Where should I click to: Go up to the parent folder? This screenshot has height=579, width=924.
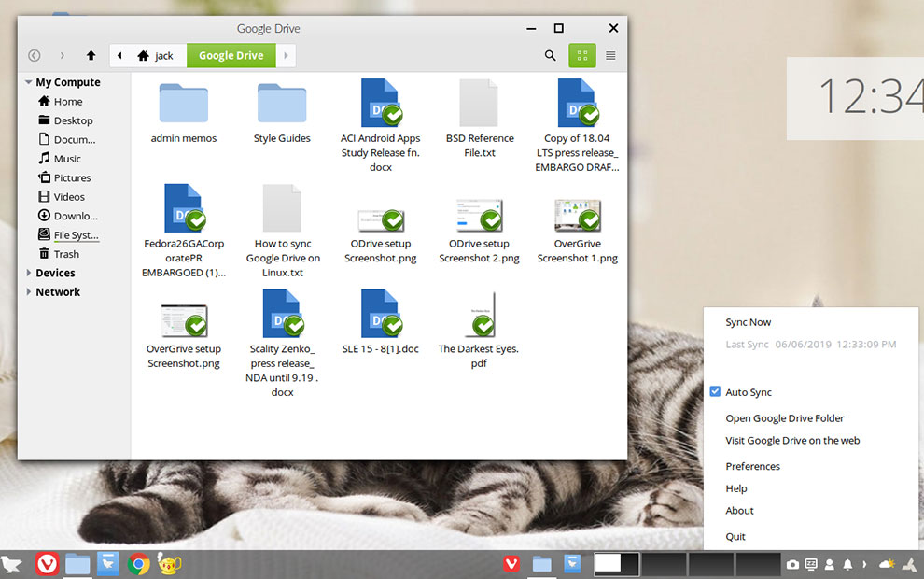91,55
